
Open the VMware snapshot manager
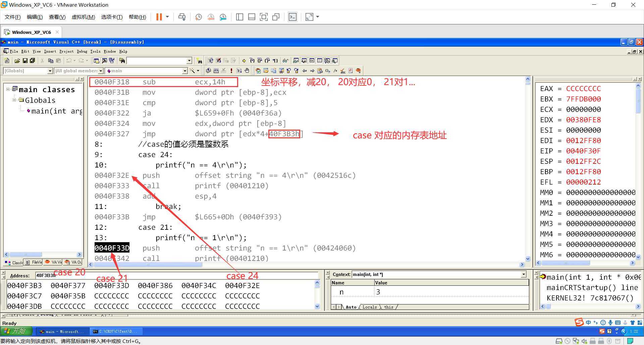coord(223,17)
